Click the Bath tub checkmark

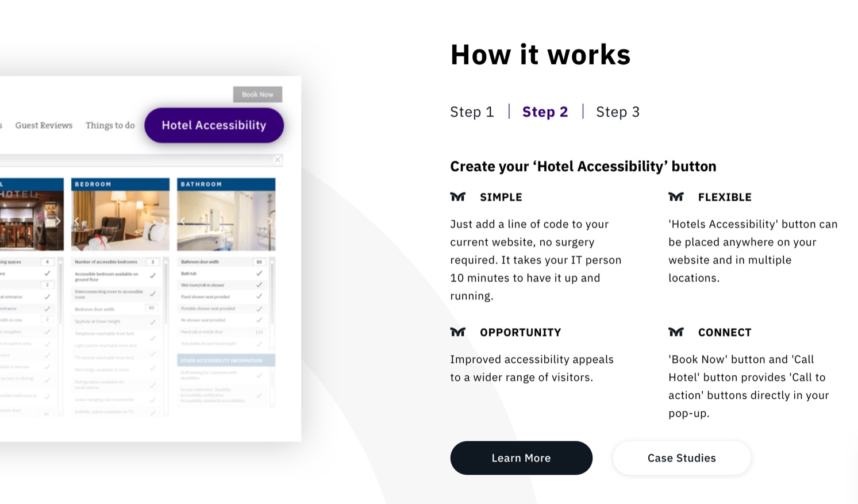(259, 273)
